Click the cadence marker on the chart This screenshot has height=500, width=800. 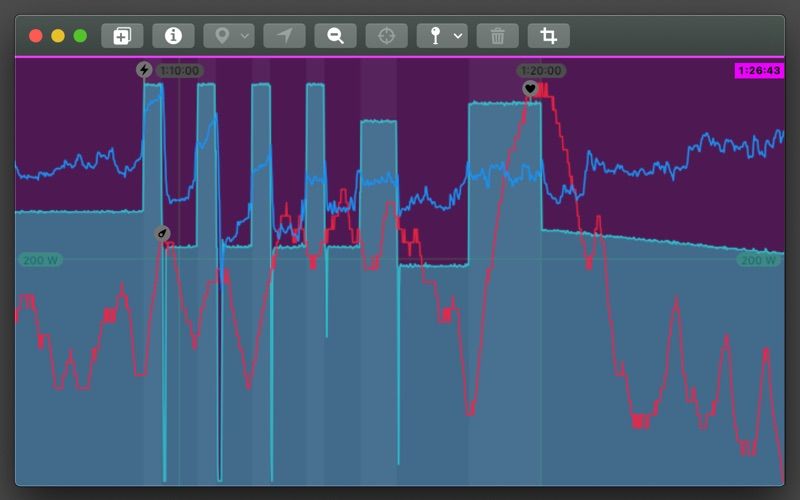(162, 234)
